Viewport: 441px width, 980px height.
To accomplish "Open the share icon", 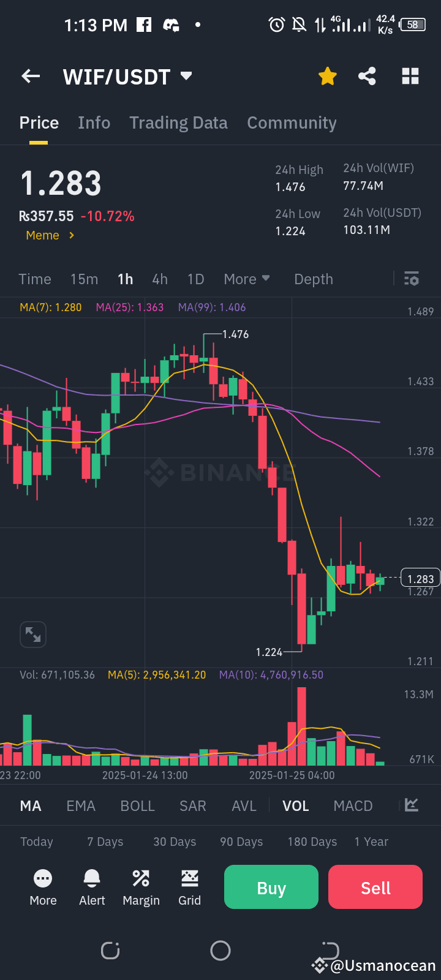I will [367, 77].
